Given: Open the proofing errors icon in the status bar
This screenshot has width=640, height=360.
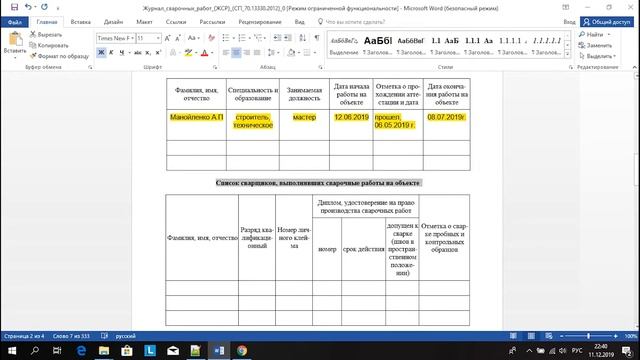Looking at the screenshot, I should [104, 336].
